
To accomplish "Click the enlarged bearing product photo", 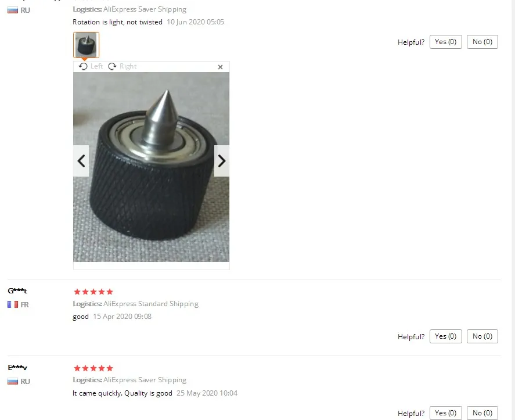I will coord(152,167).
